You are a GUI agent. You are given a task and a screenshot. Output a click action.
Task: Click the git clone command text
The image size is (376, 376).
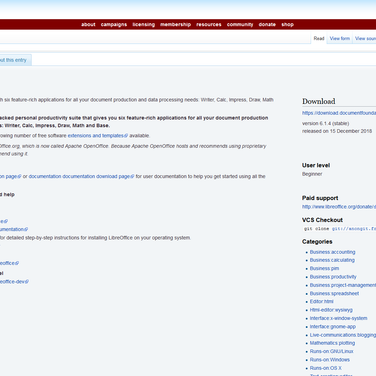point(340,229)
